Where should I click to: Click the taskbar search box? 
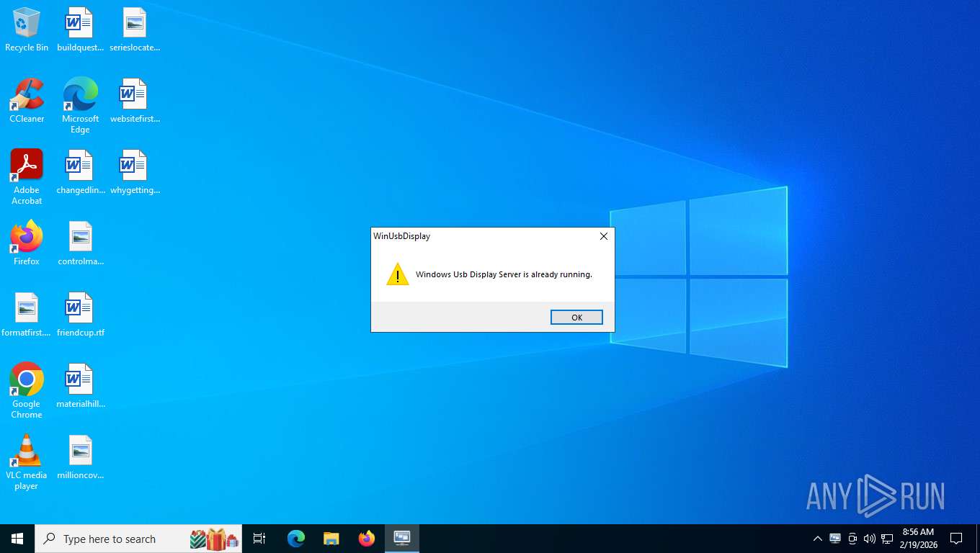[138, 539]
